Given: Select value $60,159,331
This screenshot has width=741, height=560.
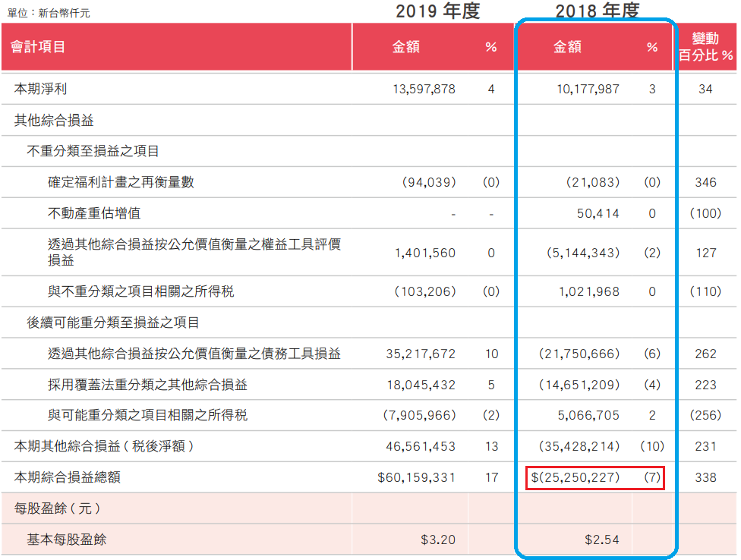Looking at the screenshot, I should tap(416, 477).
